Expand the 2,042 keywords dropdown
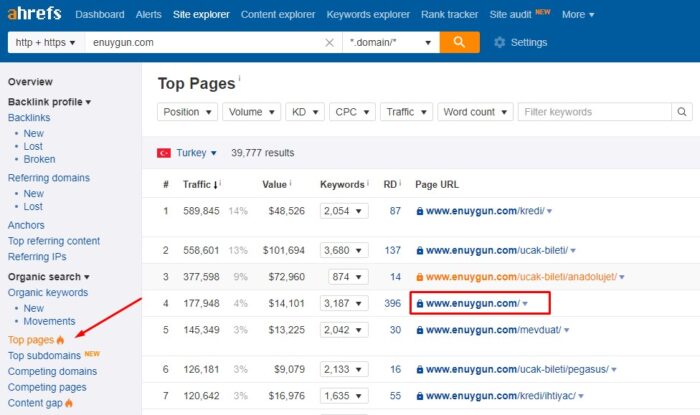 click(344, 330)
